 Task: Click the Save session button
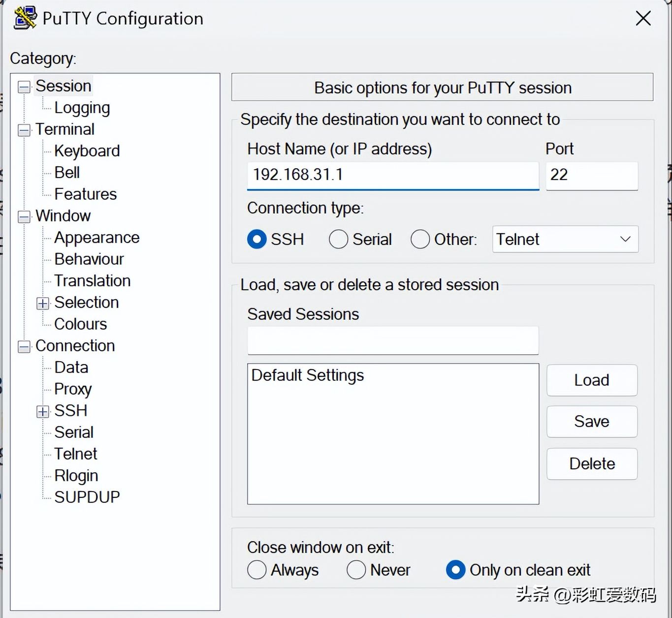point(592,422)
